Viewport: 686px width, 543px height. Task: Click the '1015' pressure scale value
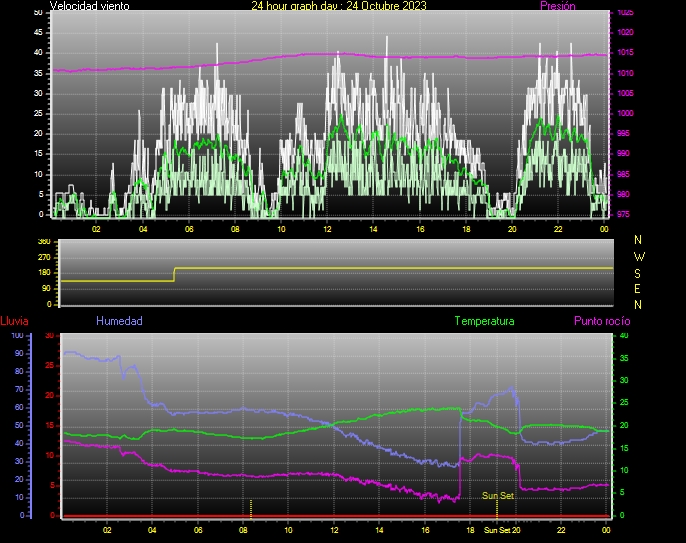pyautogui.click(x=625, y=53)
